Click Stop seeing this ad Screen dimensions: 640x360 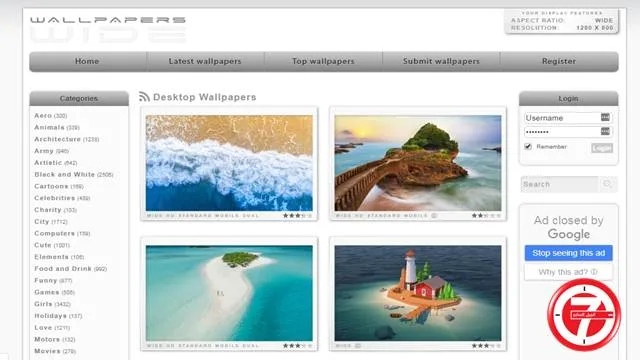click(x=569, y=253)
